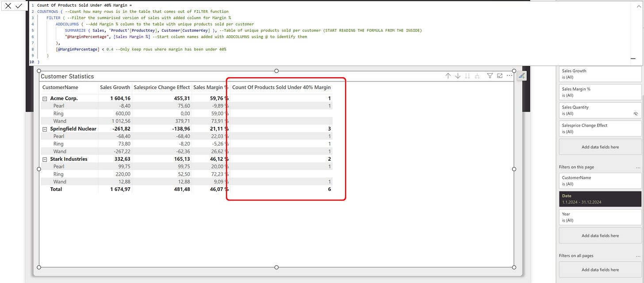Open more options ellipsis on the visual
Image resolution: width=644 pixels, height=283 pixels.
(510, 76)
